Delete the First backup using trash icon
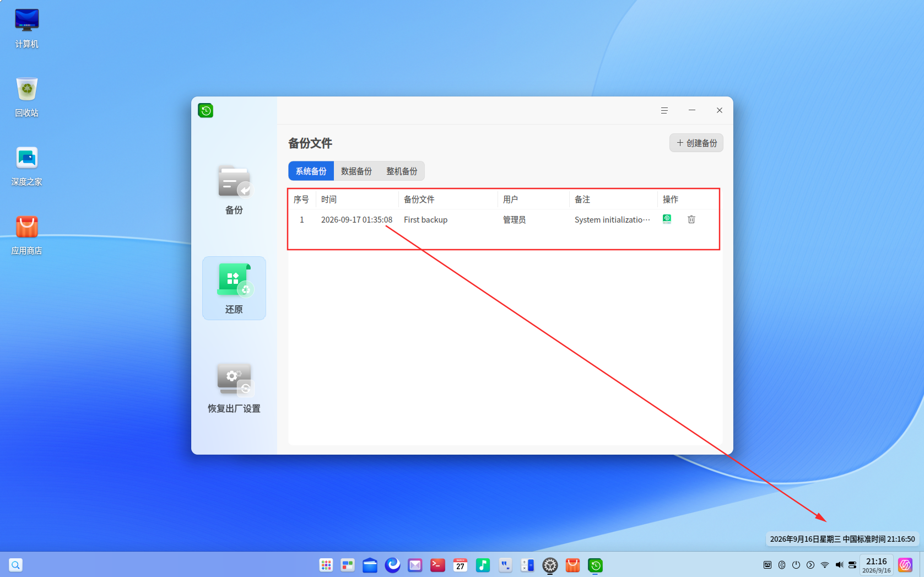This screenshot has width=924, height=577. click(691, 219)
